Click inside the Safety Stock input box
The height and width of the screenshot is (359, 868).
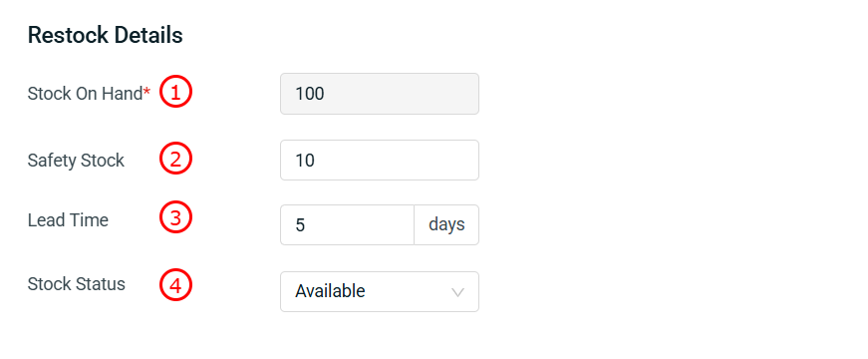tap(380, 161)
